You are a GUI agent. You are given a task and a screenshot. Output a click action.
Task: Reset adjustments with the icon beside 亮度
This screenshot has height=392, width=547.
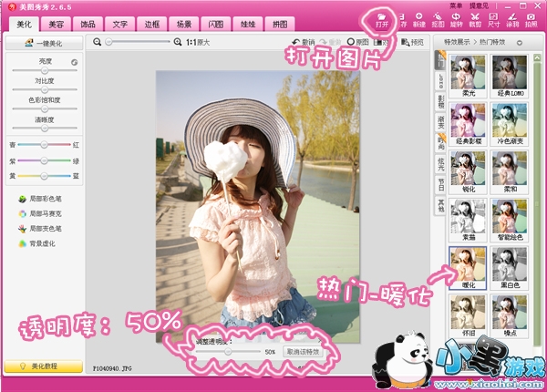(75, 62)
